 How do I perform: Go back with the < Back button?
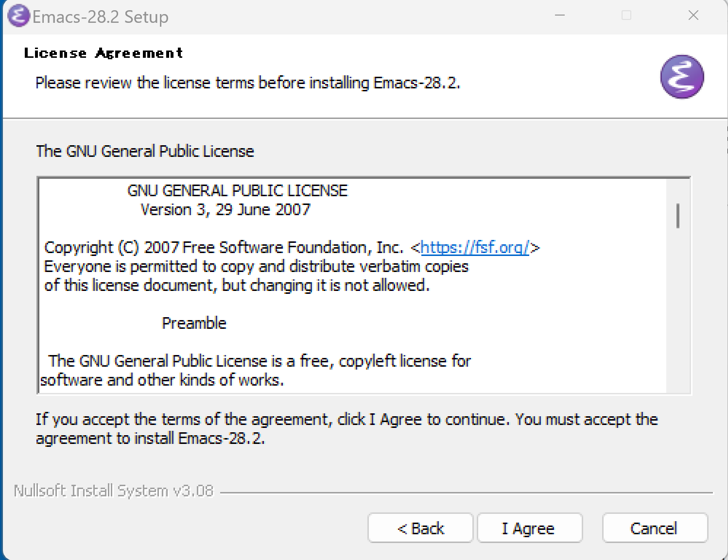pyautogui.click(x=420, y=528)
